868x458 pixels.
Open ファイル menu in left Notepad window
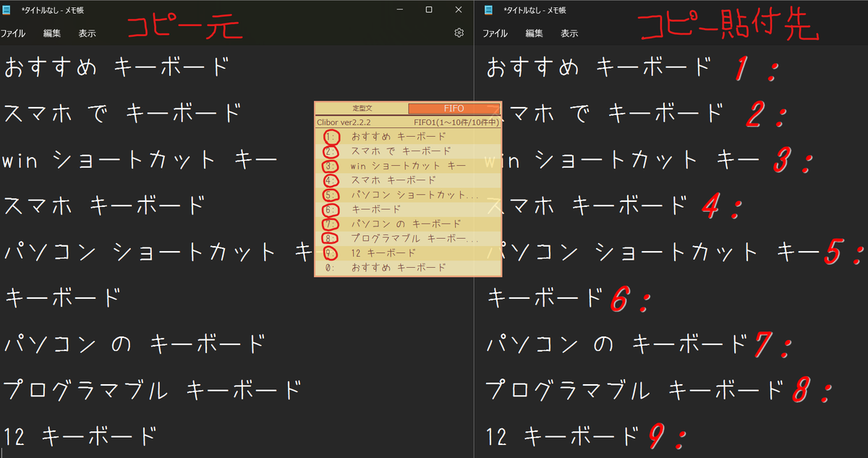(12, 33)
